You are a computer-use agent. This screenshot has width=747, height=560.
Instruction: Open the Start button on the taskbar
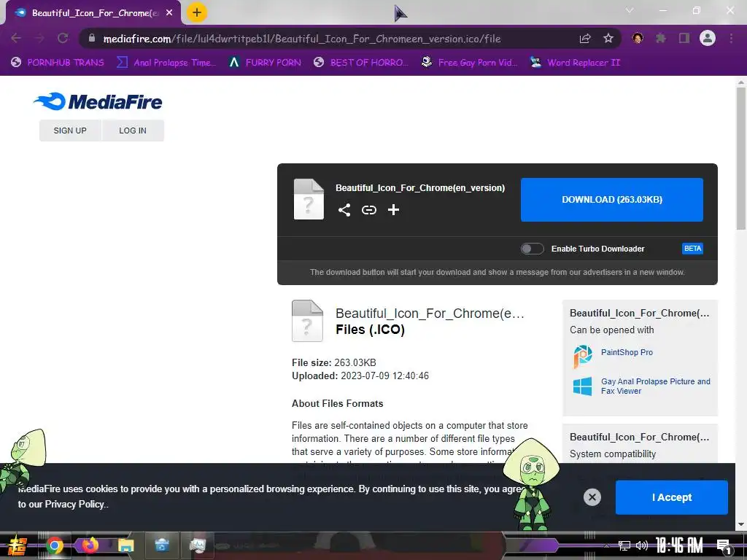click(17, 546)
